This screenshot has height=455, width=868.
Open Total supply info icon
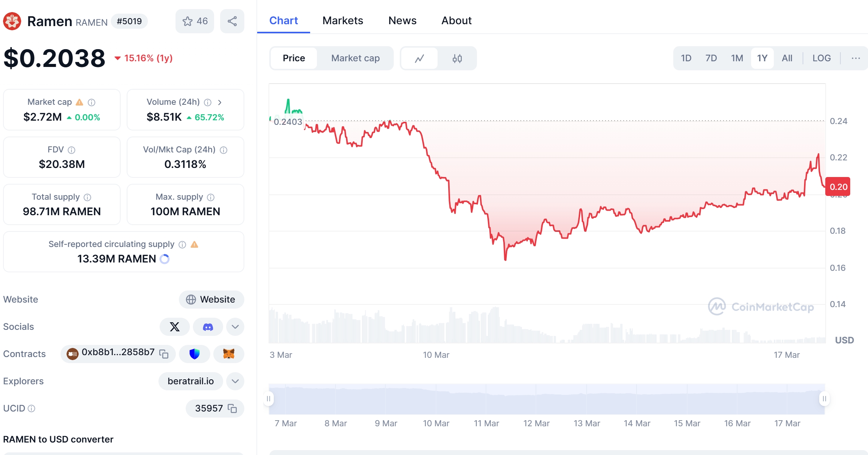(87, 197)
